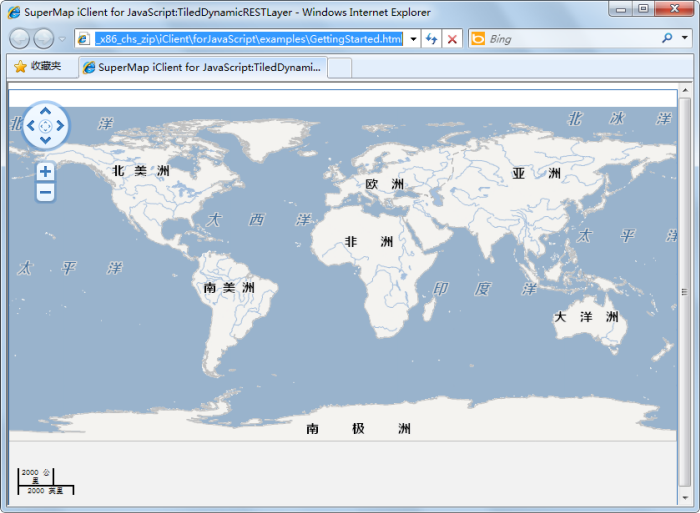
Task: Select the SuperMap iClient browser tab
Action: [203, 67]
